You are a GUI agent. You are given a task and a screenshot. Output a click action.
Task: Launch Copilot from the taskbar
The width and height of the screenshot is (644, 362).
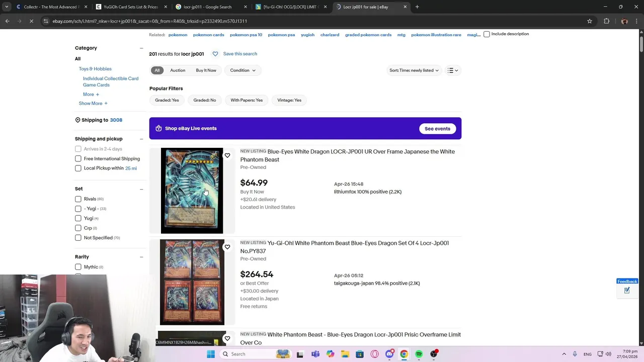point(330,354)
